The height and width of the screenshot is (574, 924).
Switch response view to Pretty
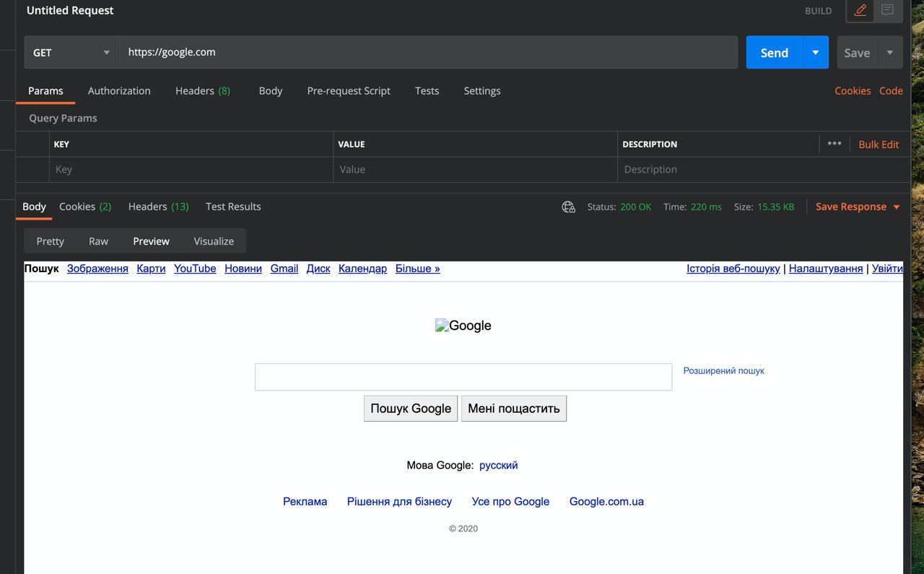pos(51,241)
